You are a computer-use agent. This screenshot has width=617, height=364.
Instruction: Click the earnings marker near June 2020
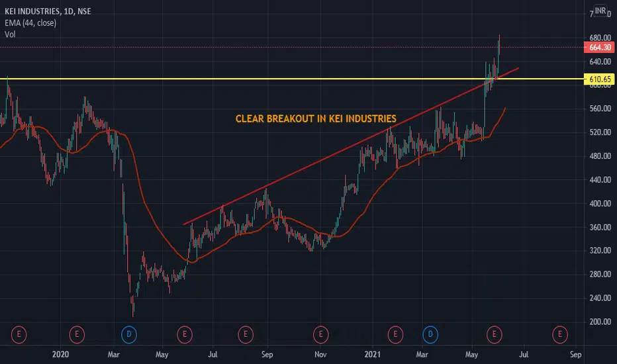coord(185,335)
